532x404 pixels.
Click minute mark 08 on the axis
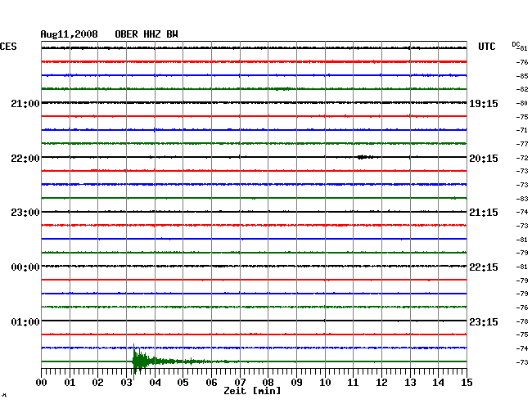pyautogui.click(x=268, y=382)
